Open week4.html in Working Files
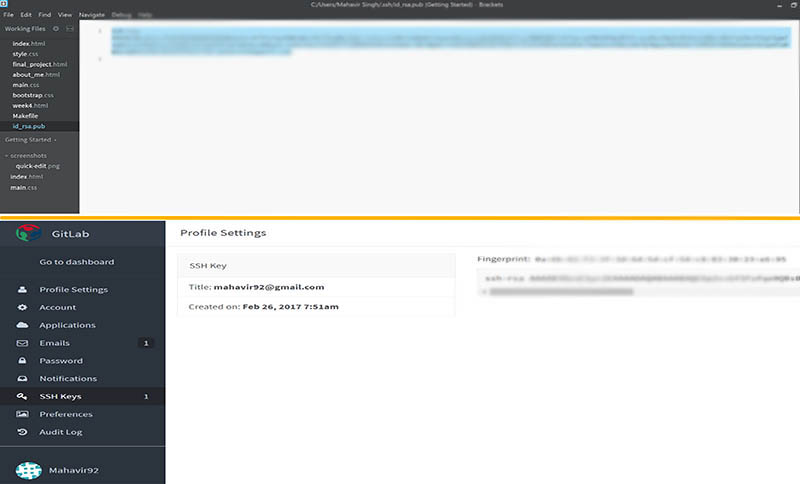This screenshot has width=800, height=484. coord(30,106)
